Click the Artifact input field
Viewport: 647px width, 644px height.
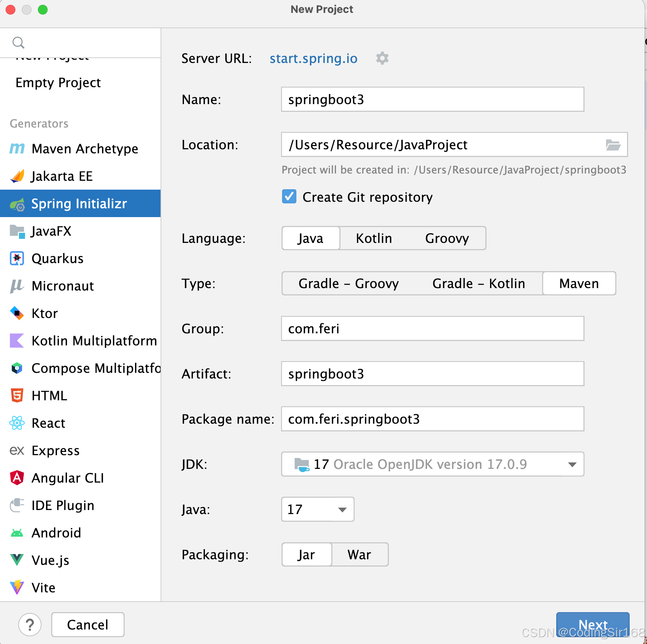[433, 374]
